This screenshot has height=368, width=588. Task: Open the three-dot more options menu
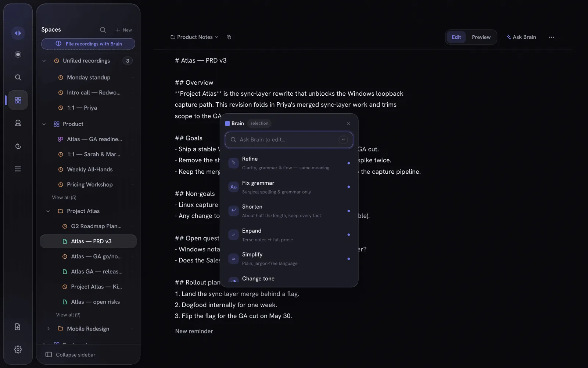click(x=552, y=37)
